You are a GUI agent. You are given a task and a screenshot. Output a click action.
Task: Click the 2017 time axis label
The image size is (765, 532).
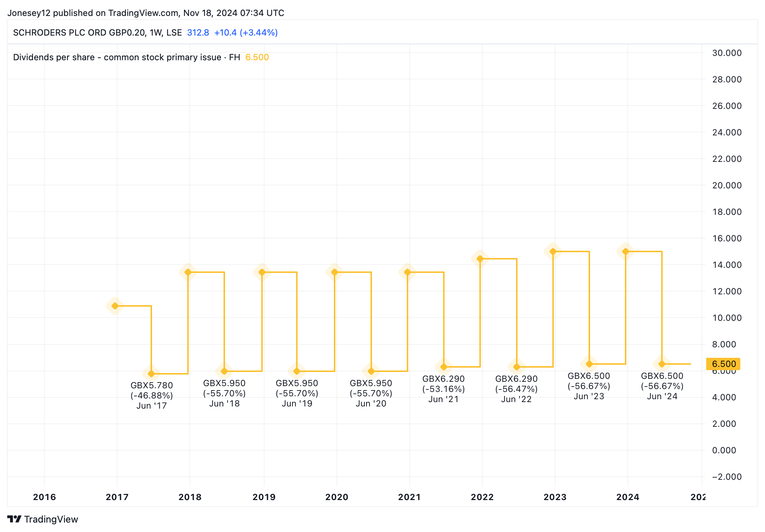117,497
